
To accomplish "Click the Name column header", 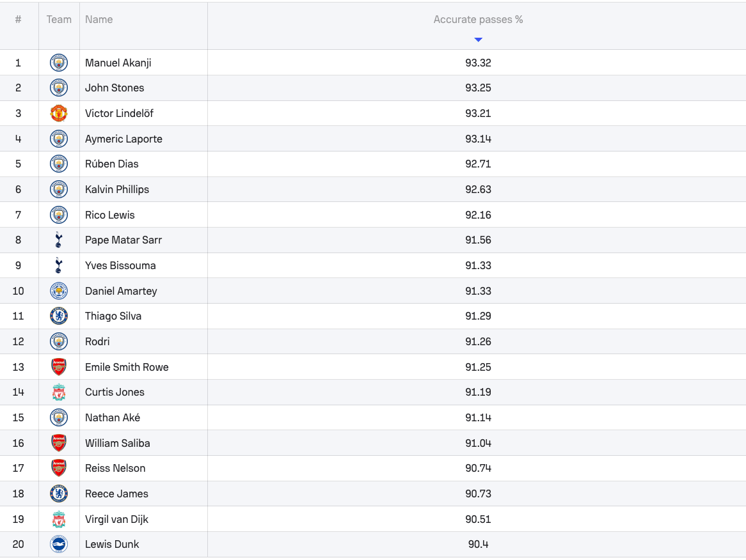I will (x=99, y=20).
